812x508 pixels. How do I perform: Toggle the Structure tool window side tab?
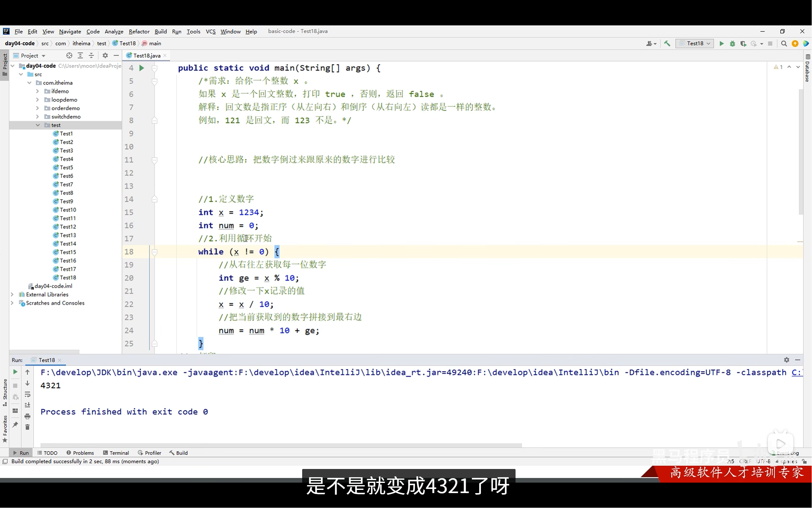click(x=5, y=392)
